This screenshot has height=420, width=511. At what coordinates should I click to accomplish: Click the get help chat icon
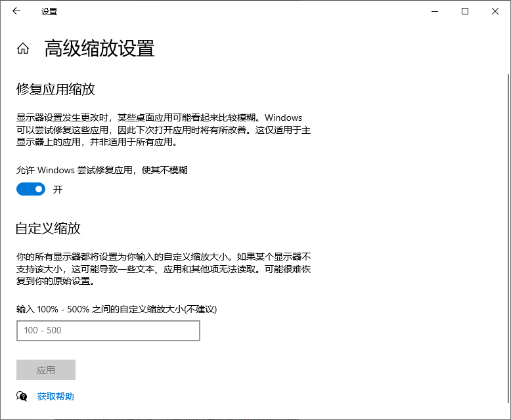pyautogui.click(x=22, y=396)
